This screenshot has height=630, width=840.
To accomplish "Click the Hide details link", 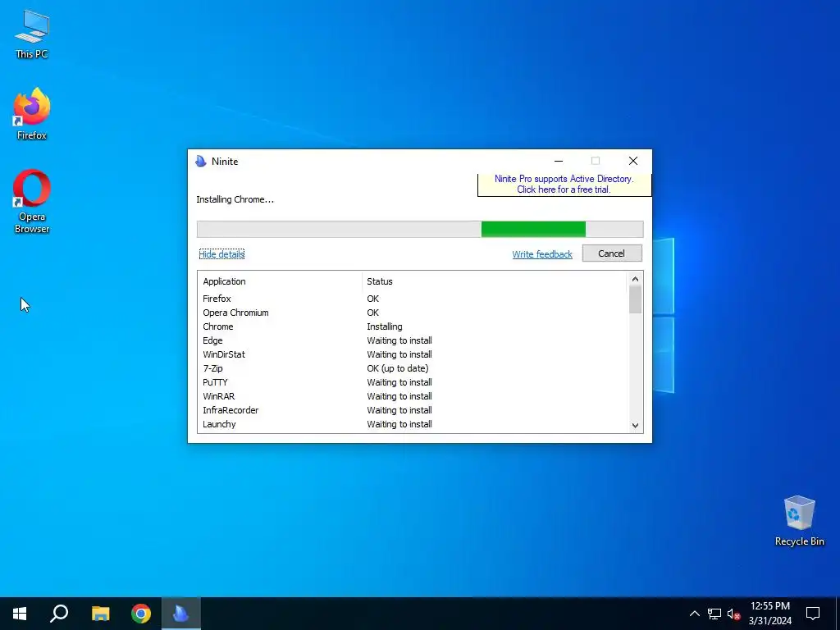I will pyautogui.click(x=221, y=254).
